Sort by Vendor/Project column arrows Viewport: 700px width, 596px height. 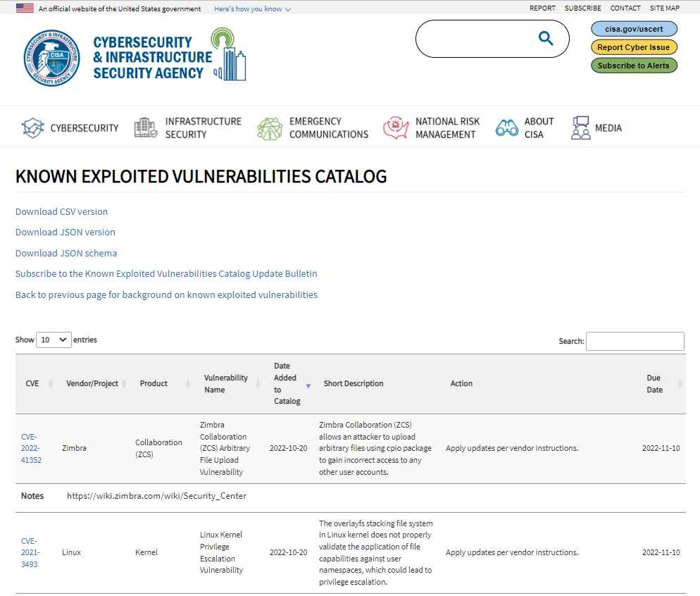[124, 383]
